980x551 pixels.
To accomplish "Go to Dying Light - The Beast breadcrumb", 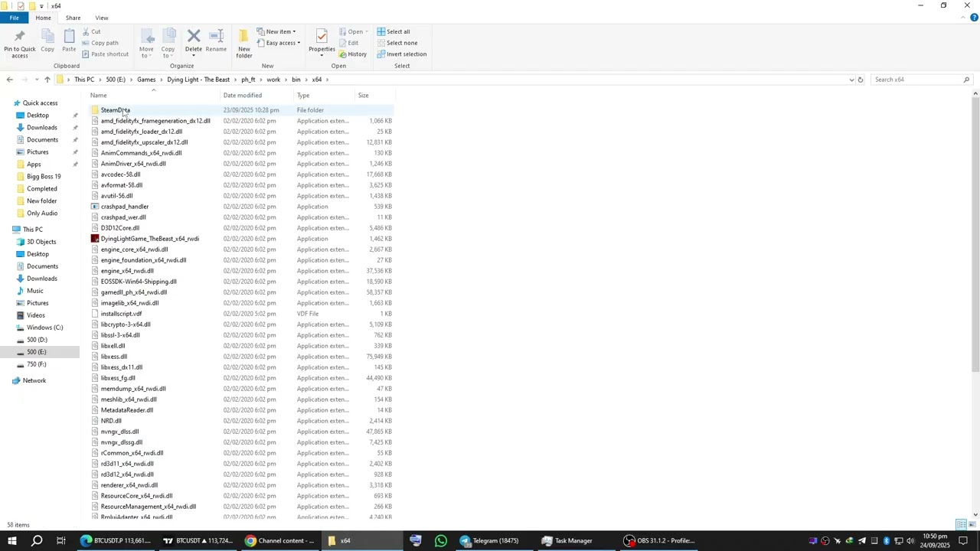I will (x=198, y=80).
